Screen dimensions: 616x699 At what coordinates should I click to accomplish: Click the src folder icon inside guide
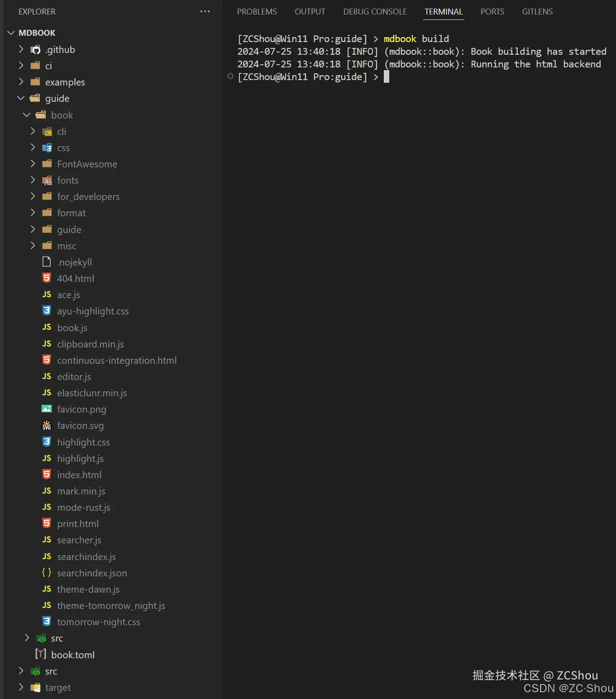(41, 638)
